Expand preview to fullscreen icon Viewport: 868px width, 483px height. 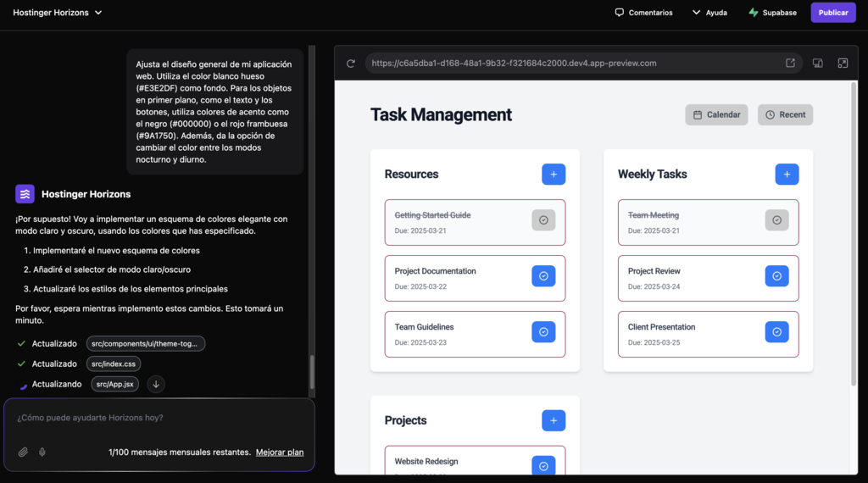tap(843, 63)
